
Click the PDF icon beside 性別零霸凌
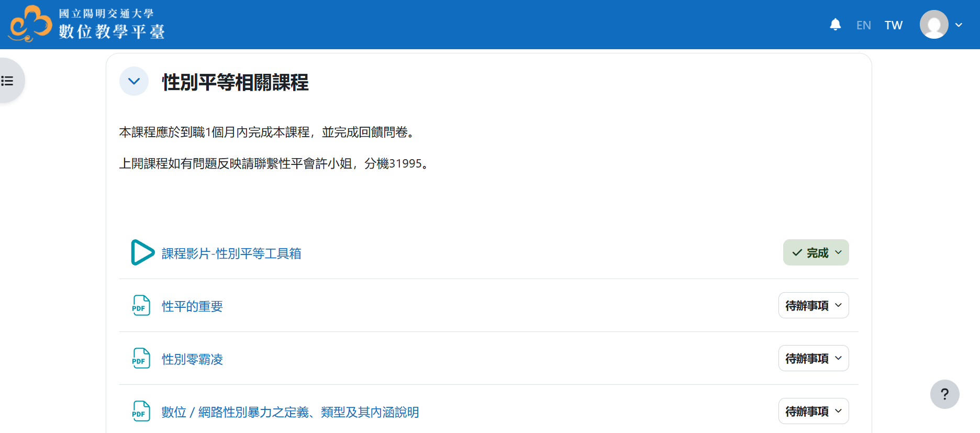pyautogui.click(x=141, y=359)
